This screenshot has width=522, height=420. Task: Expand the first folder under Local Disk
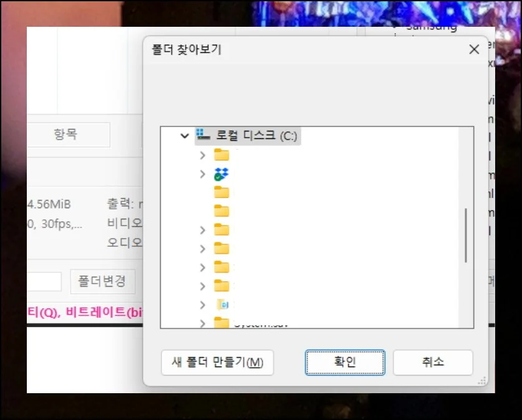[x=202, y=155]
